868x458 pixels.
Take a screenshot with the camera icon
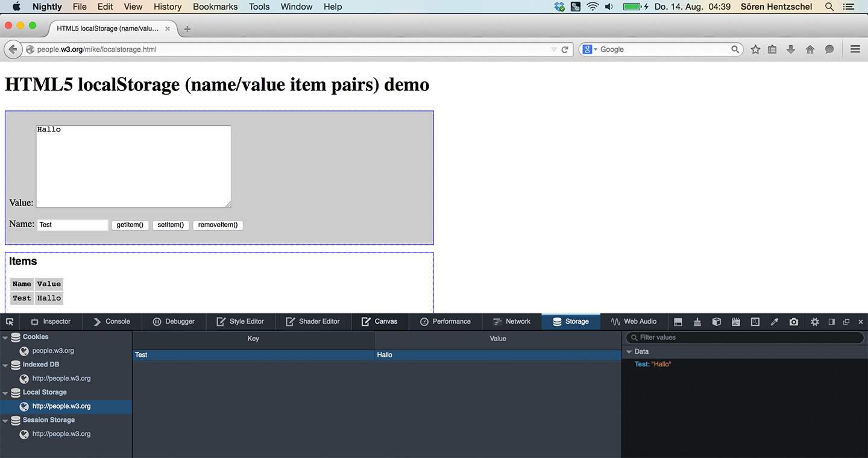794,322
